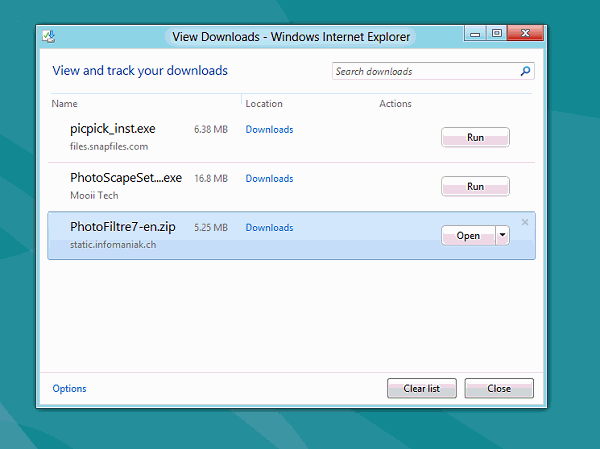The image size is (600, 449).
Task: Click the magnifier search icon
Action: coord(525,71)
